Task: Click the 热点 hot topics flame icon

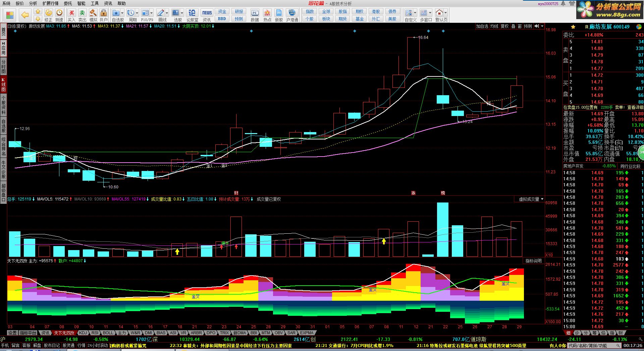Action: tap(267, 13)
